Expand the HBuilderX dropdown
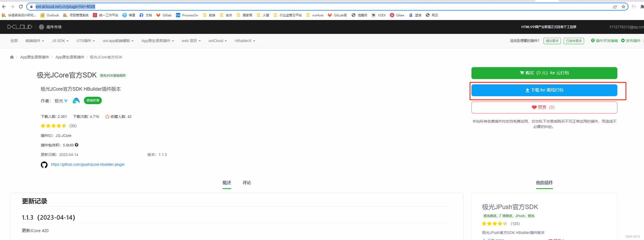Screen dimensions: 644x240 (245, 41)
